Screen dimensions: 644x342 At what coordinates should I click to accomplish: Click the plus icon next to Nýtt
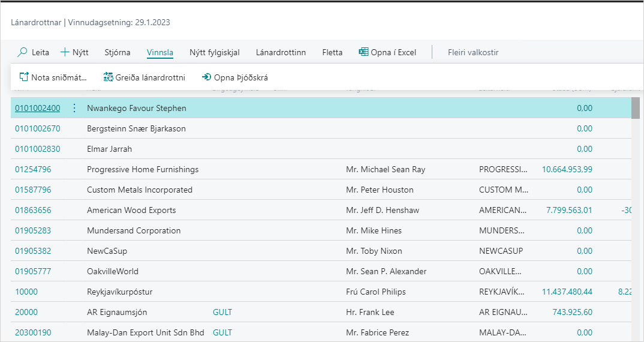point(65,52)
